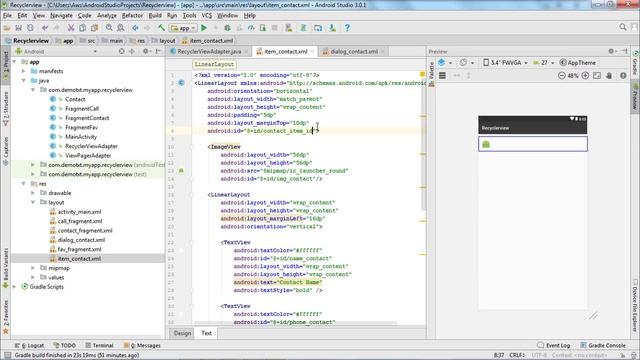
Task: Expand the mipmap folder
Action: 33,268
